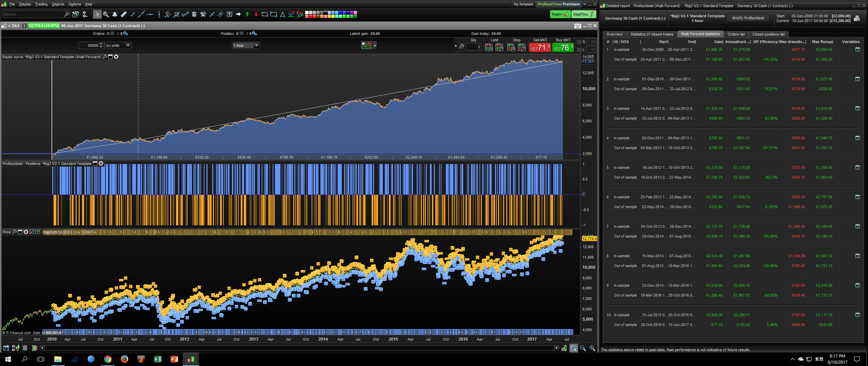Click the on-screen keyboard icon in chart header
Screen dimensions: 868x366
coord(577,26)
